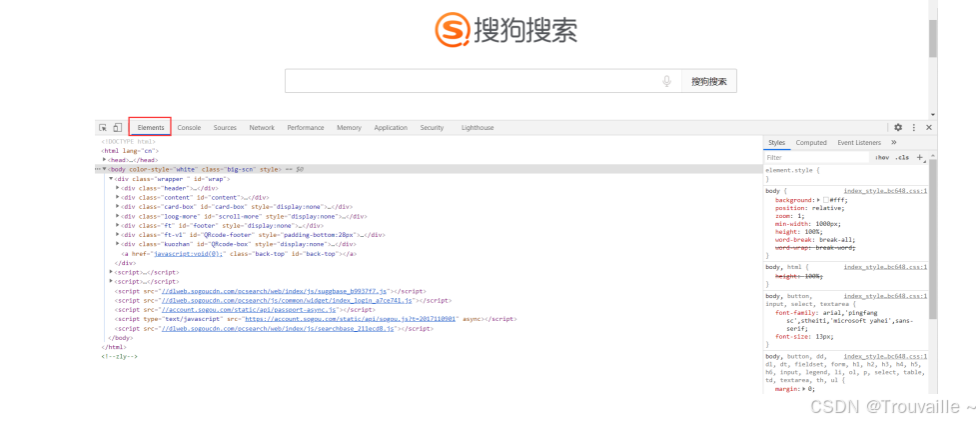
Task: Open the sogou.js?t=2017110901 script link
Action: point(352,320)
